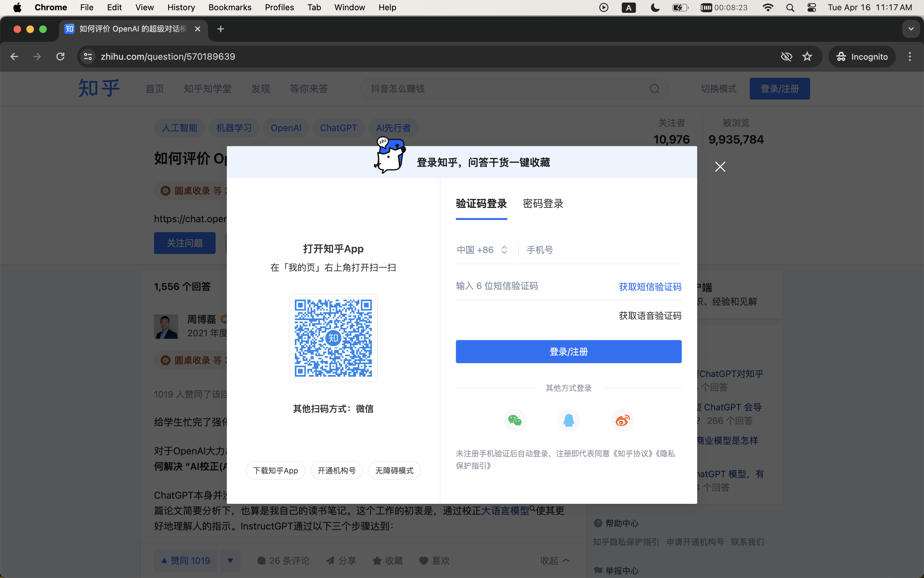Click the Weibo login icon
Viewport: 924px width, 578px height.
click(622, 420)
